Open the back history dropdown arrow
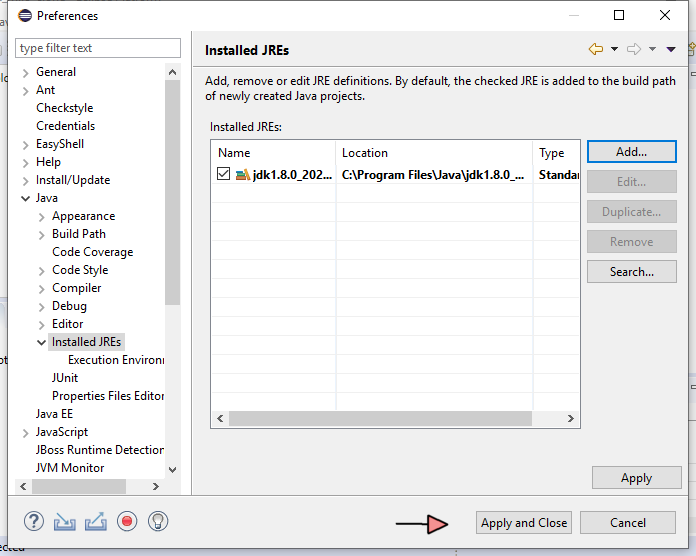The image size is (696, 556). click(x=614, y=49)
